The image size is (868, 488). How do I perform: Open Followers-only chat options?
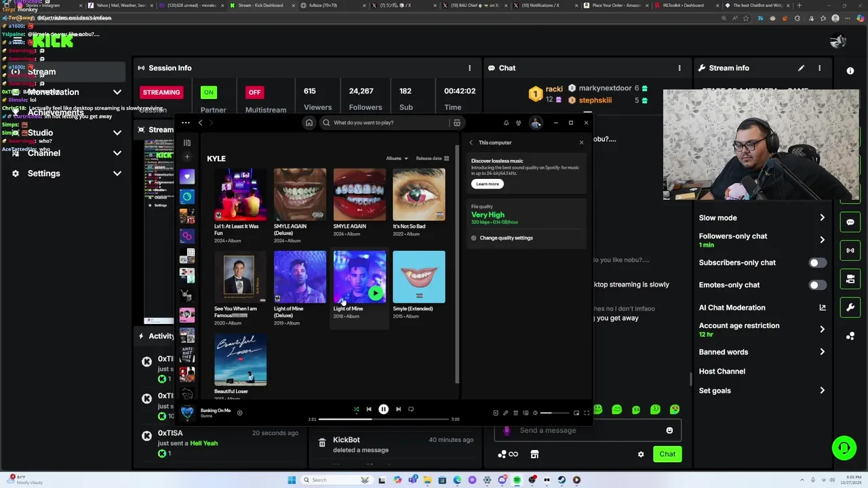[x=762, y=240]
